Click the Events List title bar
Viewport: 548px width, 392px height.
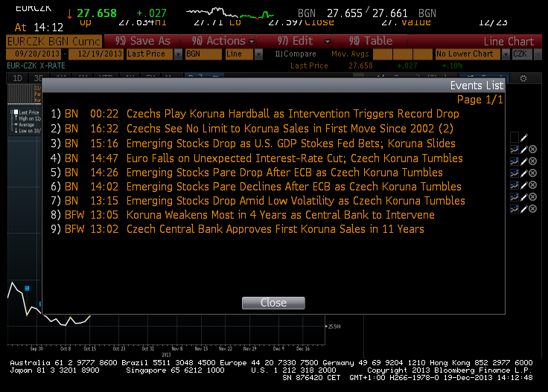click(x=273, y=86)
